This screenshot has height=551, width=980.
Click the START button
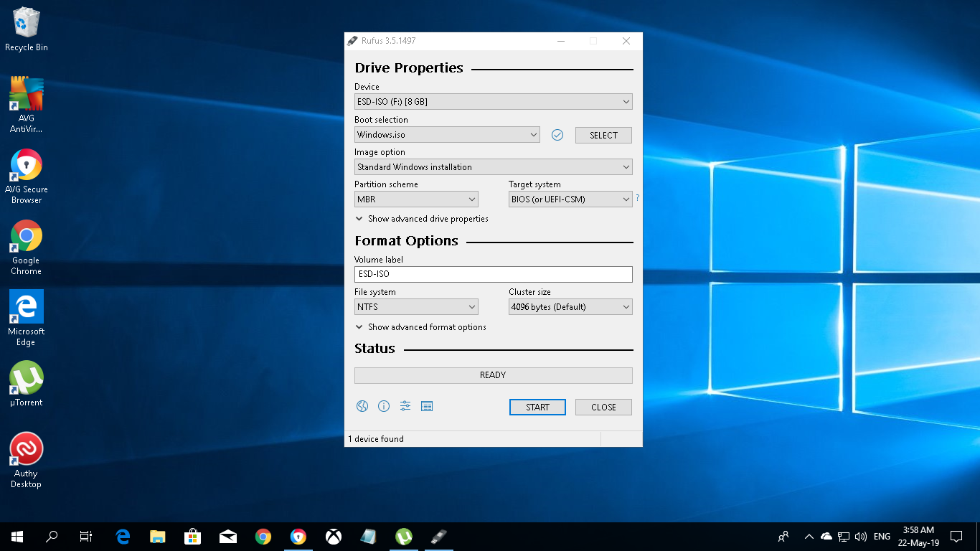click(537, 407)
